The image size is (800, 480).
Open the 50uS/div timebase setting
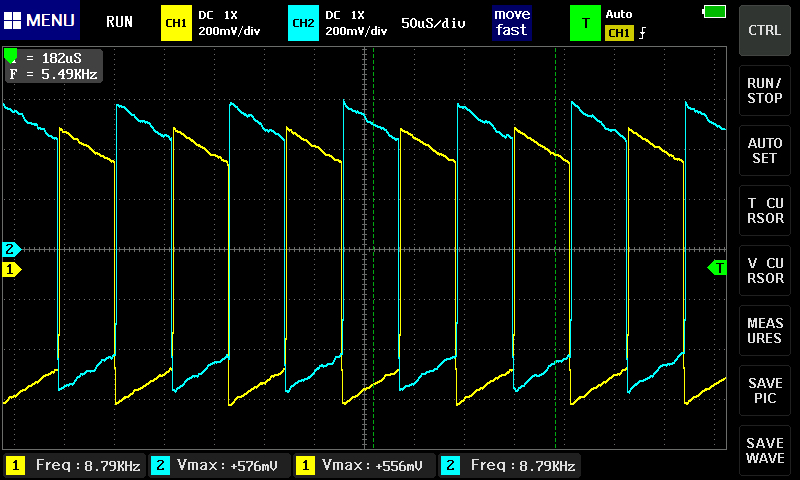[434, 22]
